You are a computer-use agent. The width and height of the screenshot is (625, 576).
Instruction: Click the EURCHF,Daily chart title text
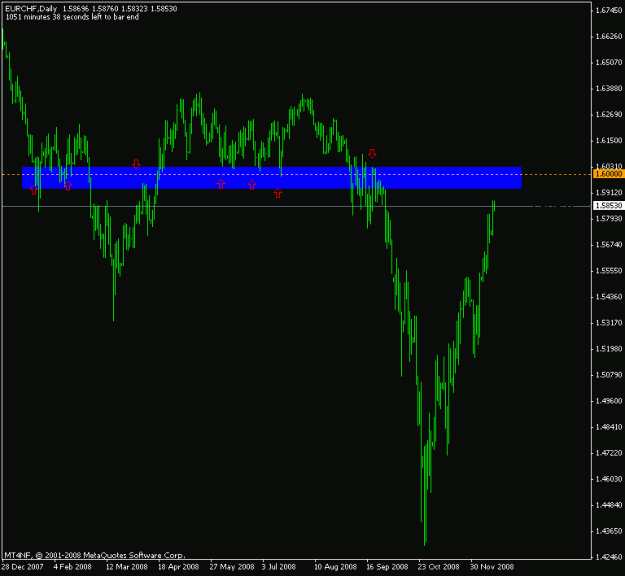point(31,8)
